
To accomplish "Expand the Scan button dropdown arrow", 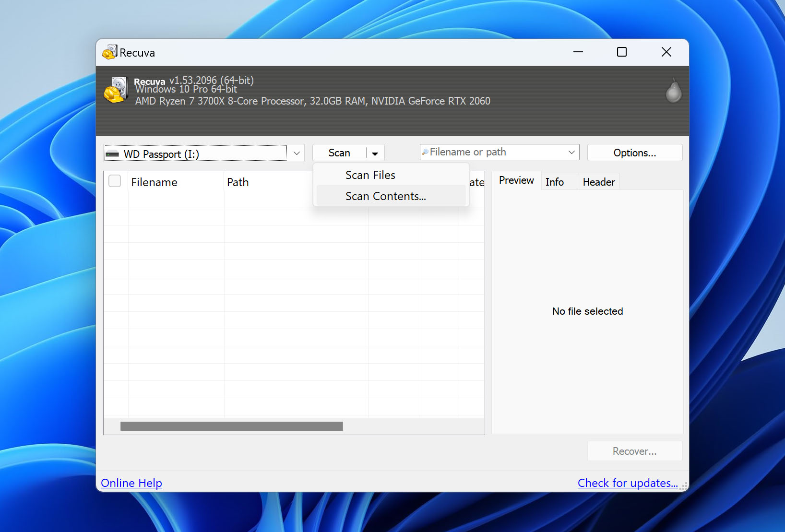I will (x=375, y=153).
